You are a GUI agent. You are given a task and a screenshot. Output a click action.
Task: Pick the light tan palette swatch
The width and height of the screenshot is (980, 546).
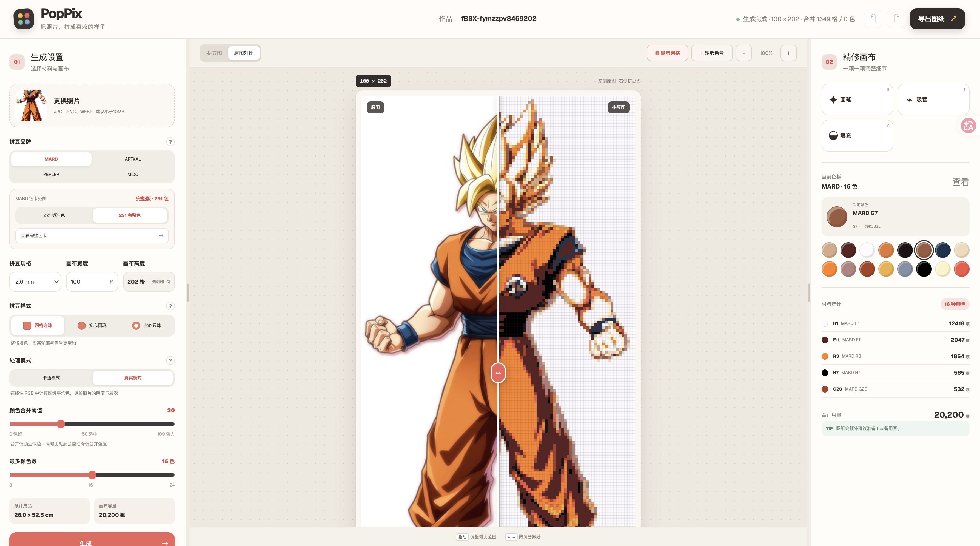[829, 250]
